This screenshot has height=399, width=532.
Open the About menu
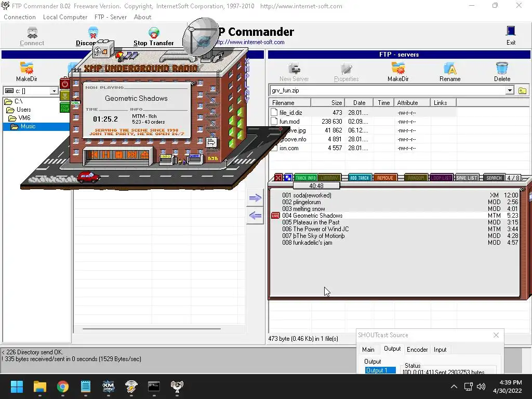tap(142, 17)
